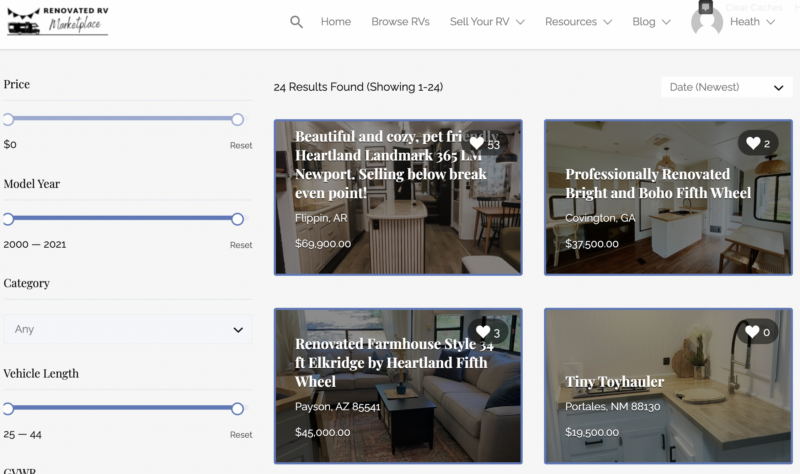Click the search magnifier icon

[x=296, y=22]
